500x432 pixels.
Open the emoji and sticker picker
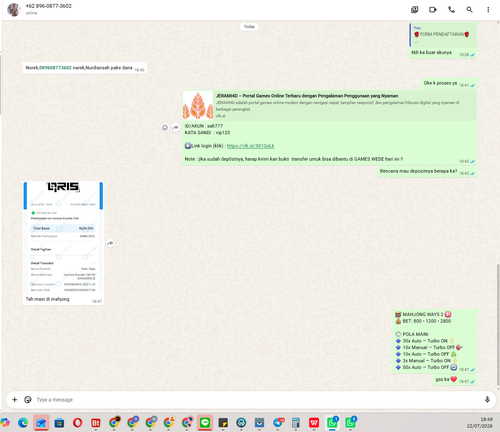[x=28, y=399]
